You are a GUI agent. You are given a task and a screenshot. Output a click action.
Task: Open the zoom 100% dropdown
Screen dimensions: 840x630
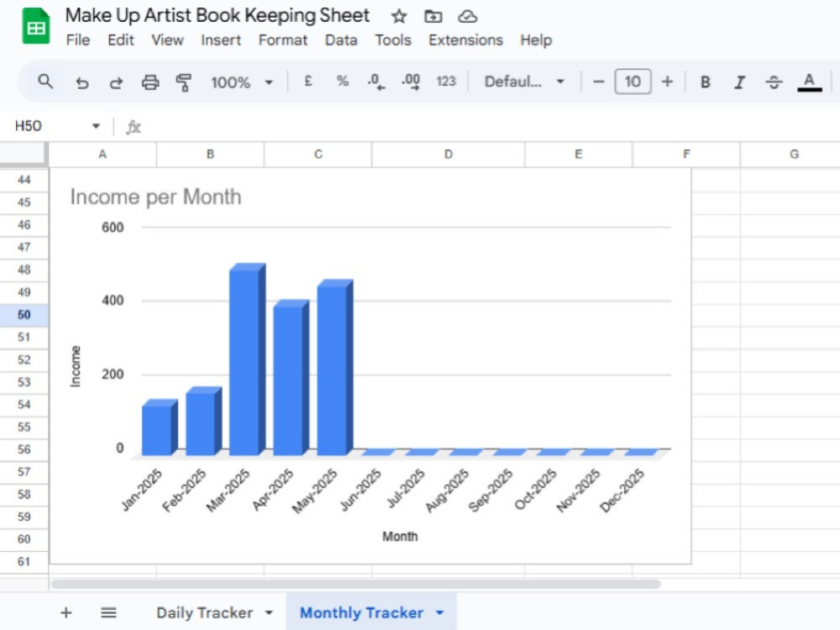242,82
